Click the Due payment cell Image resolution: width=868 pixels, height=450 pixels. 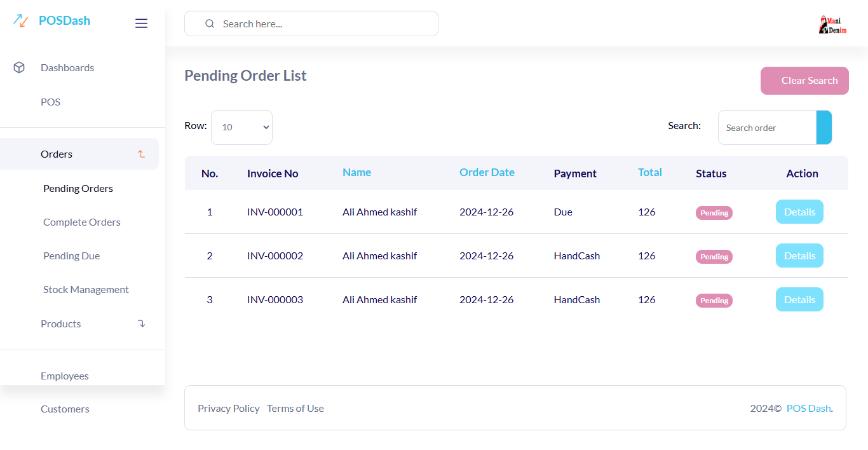pos(563,212)
